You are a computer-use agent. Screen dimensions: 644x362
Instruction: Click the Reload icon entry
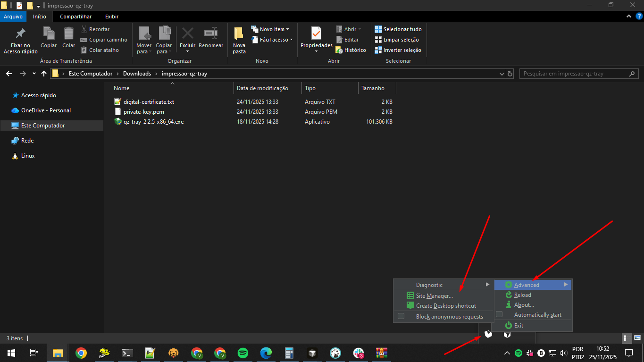pyautogui.click(x=522, y=295)
